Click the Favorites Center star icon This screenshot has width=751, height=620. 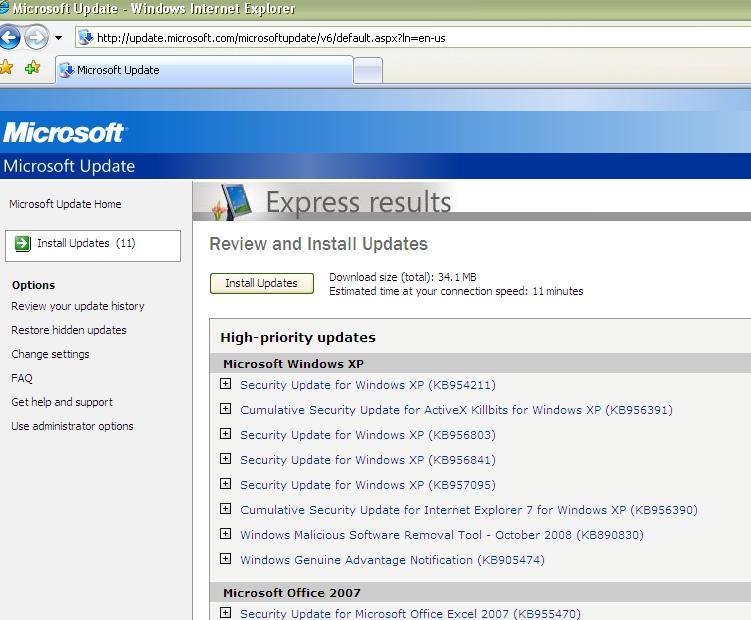pyautogui.click(x=6, y=67)
